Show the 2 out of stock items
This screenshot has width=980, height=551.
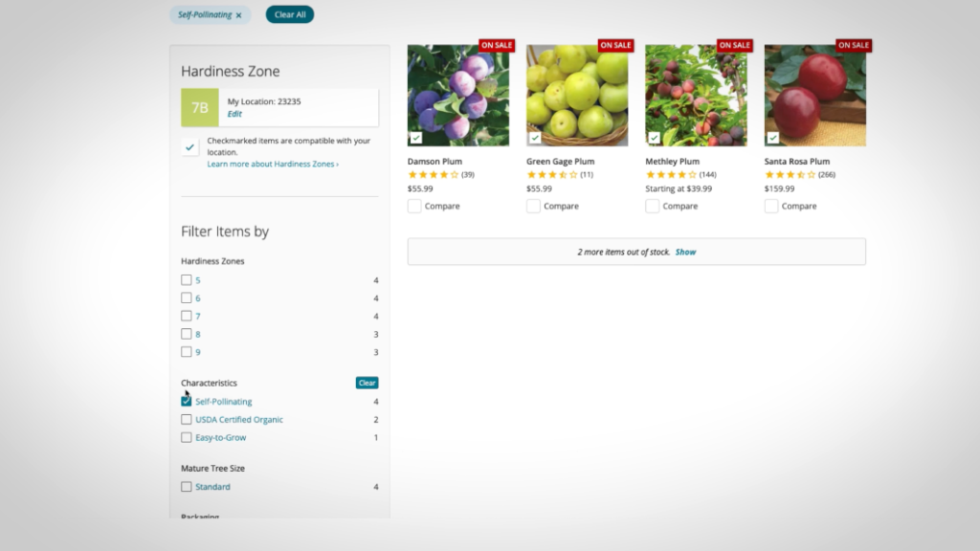pos(685,252)
